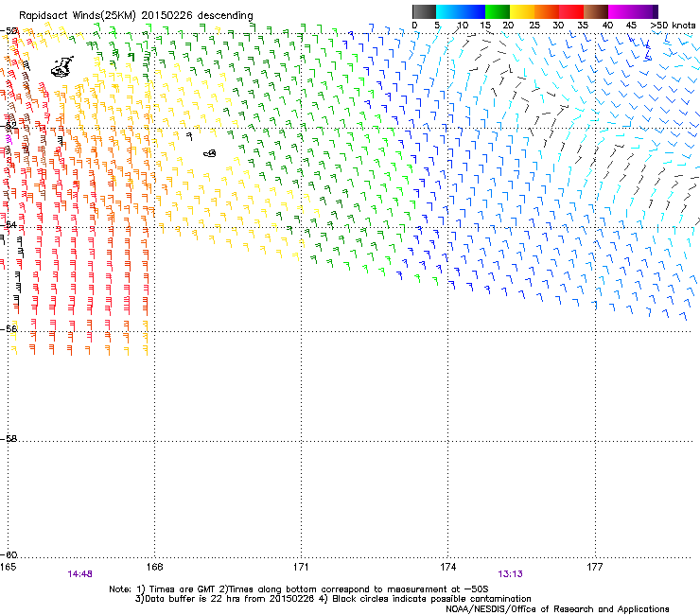Click the small island outline below -52 latitude
Screen dimensions: 700x615
click(210, 153)
